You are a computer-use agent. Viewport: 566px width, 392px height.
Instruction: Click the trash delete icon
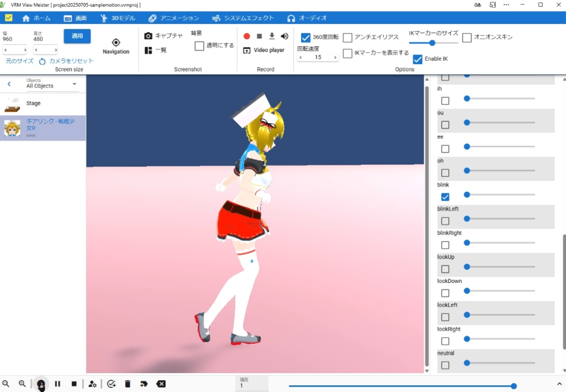[128, 384]
